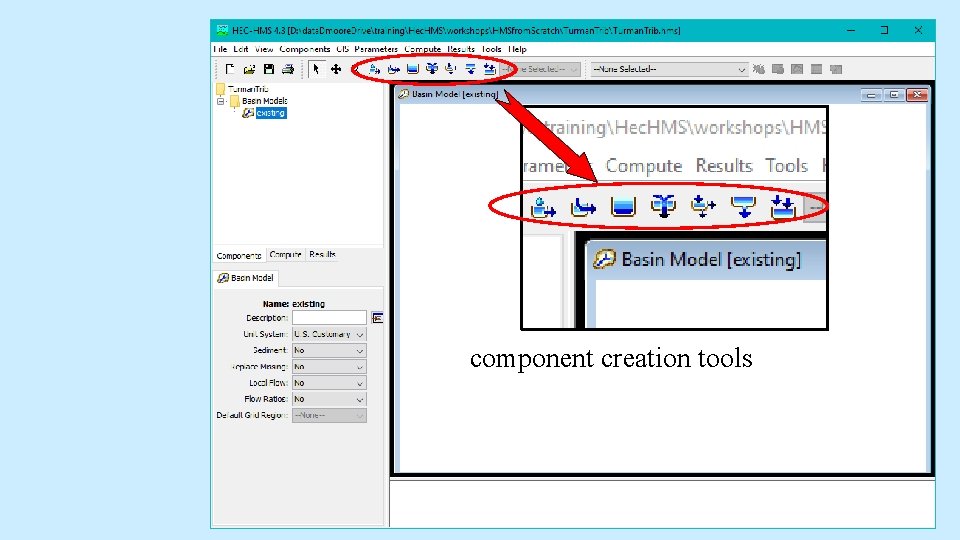Open the File menu
This screenshot has width=960, height=540.
pos(220,49)
